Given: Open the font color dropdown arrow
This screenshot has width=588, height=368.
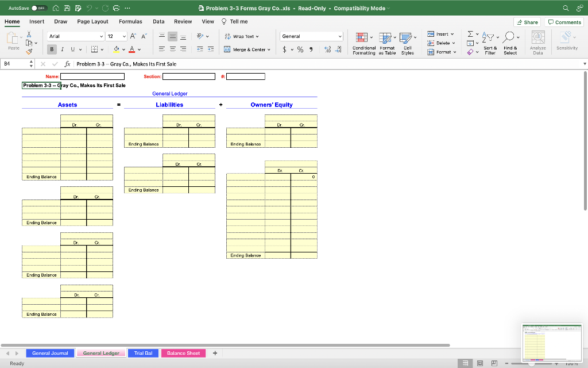Looking at the screenshot, I should tap(139, 49).
